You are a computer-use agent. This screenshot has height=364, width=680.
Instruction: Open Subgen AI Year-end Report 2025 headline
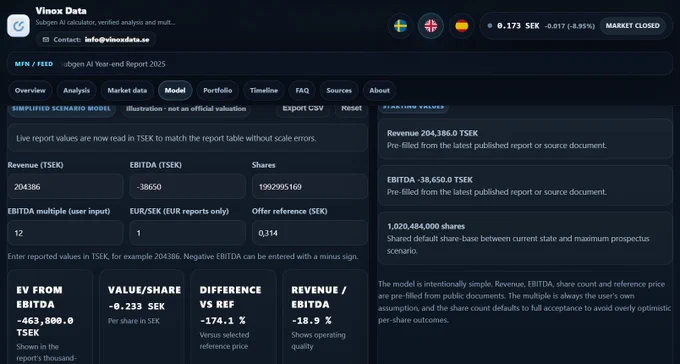point(113,64)
